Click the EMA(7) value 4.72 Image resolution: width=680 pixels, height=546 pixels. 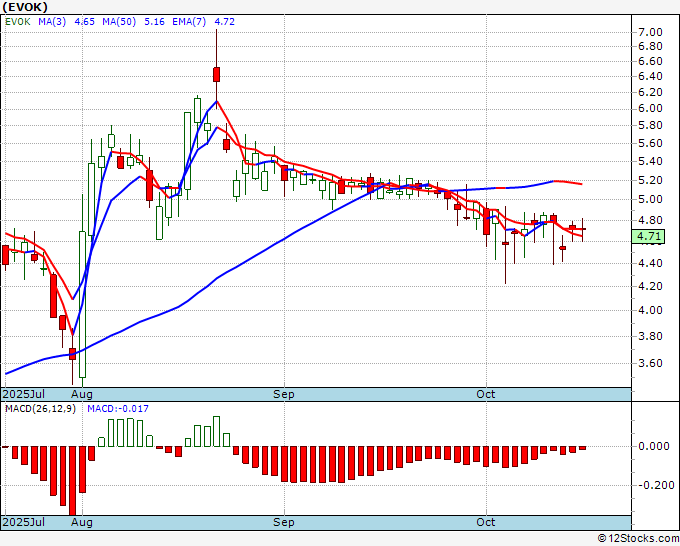[x=225, y=22]
